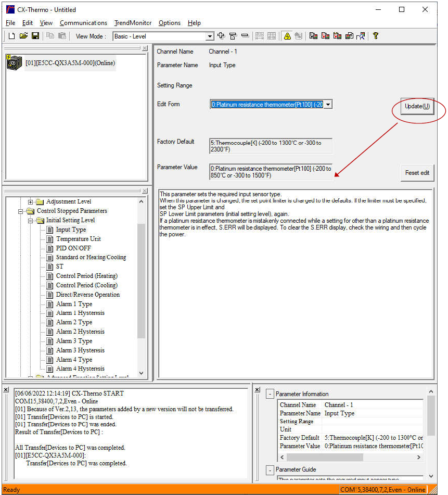Close the device list pane
The width and height of the screenshot is (448, 495).
[x=145, y=48]
